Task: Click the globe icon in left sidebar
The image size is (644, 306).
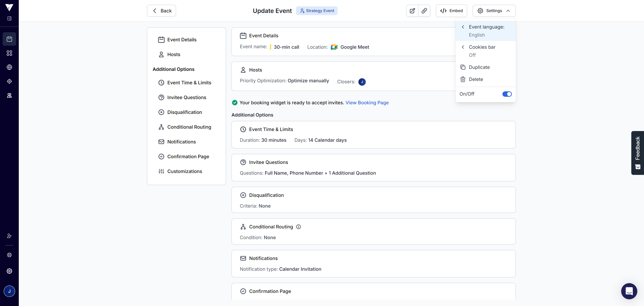Action: (x=9, y=67)
